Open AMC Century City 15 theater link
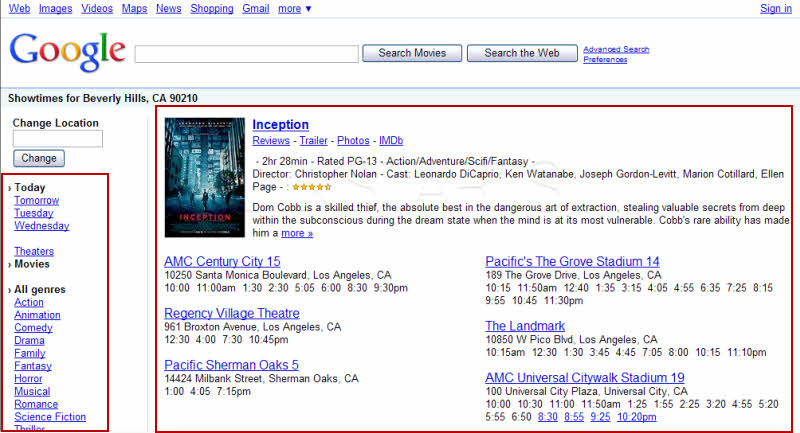The image size is (800, 433). pyautogui.click(x=222, y=262)
